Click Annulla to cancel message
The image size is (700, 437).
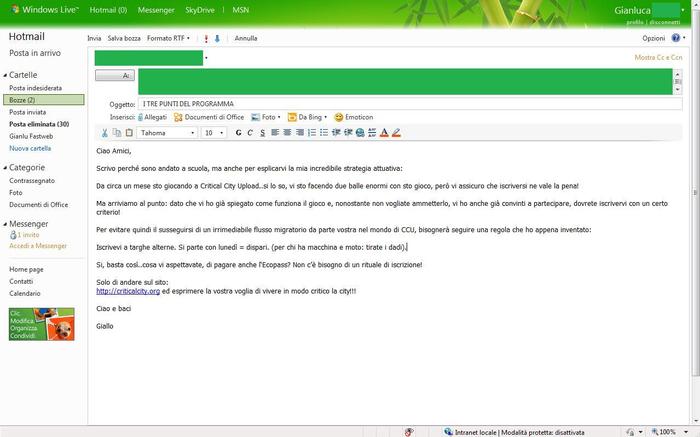point(246,38)
